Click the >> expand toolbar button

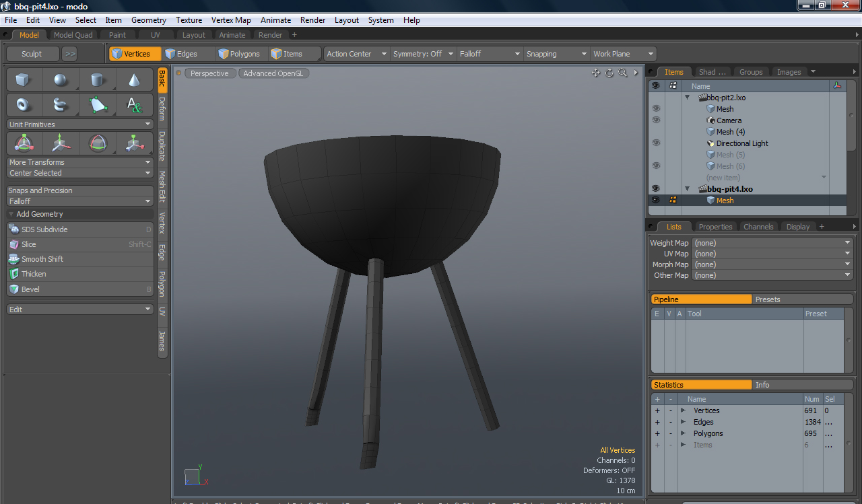coord(70,54)
